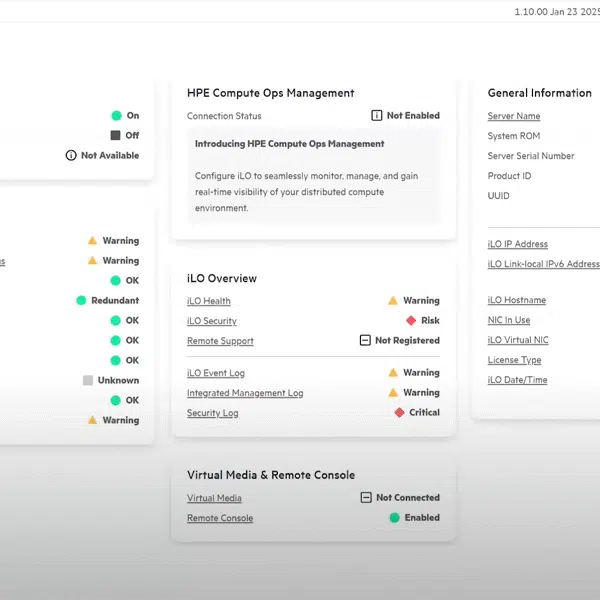Open the Integrated Management Log
Image resolution: width=600 pixels, height=600 pixels.
point(245,393)
